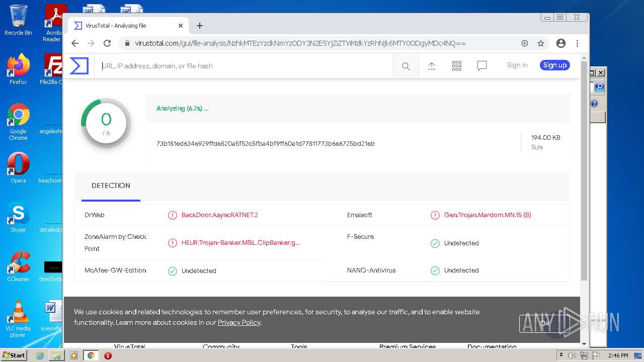Open Recycle Bin desktop icon

[x=18, y=20]
